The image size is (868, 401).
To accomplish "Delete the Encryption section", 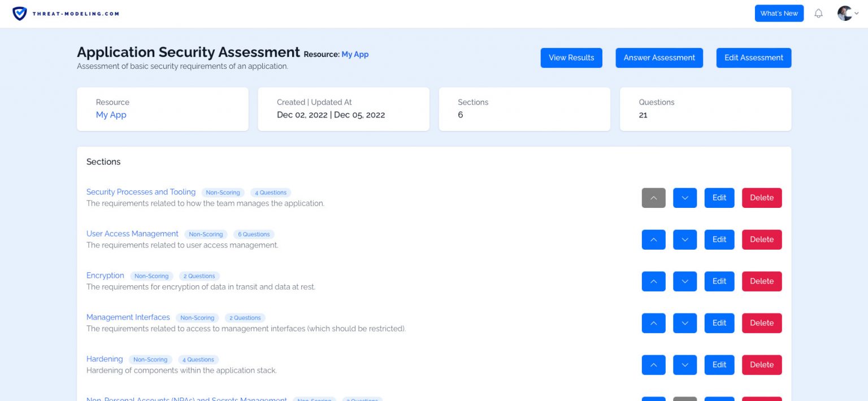I will coord(762,281).
